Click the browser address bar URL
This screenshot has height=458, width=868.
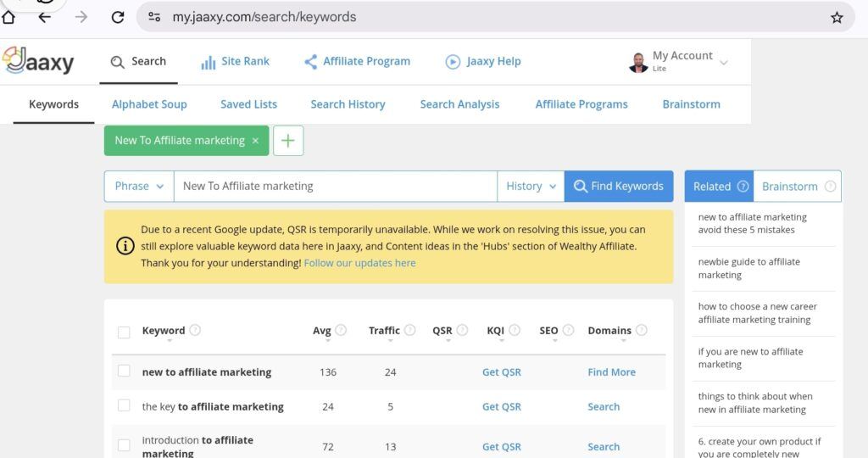[264, 17]
